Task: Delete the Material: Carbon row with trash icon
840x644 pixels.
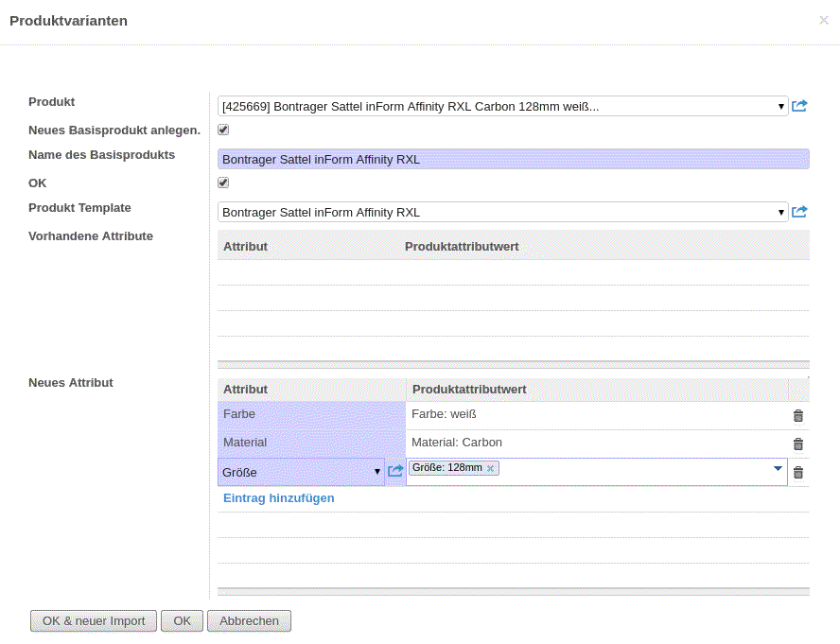Action: click(798, 444)
